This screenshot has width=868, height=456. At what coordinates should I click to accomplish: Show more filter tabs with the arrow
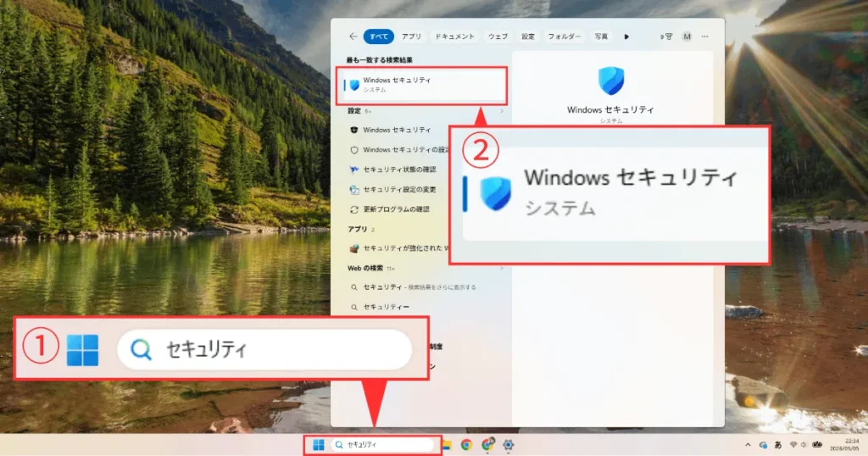point(626,36)
